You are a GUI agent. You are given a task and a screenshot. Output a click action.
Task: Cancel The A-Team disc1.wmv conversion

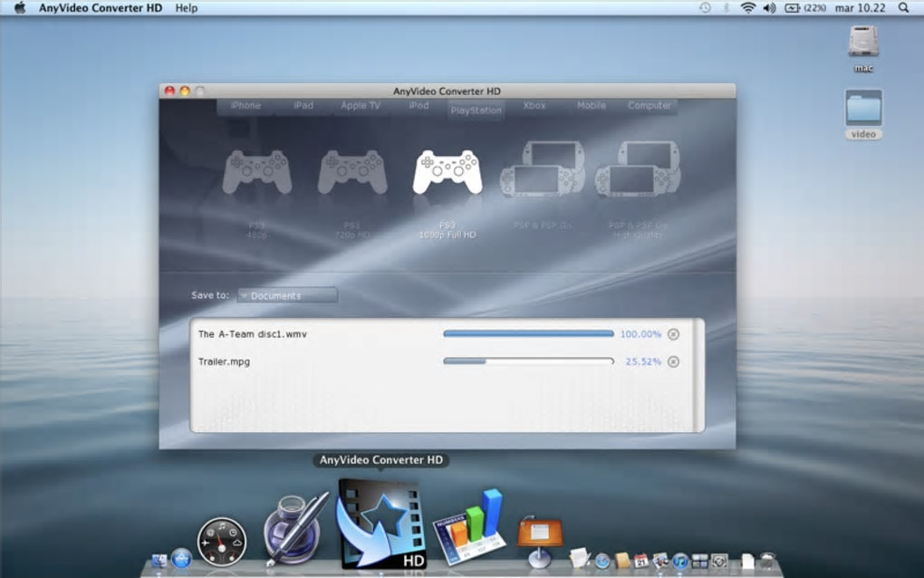point(674,334)
